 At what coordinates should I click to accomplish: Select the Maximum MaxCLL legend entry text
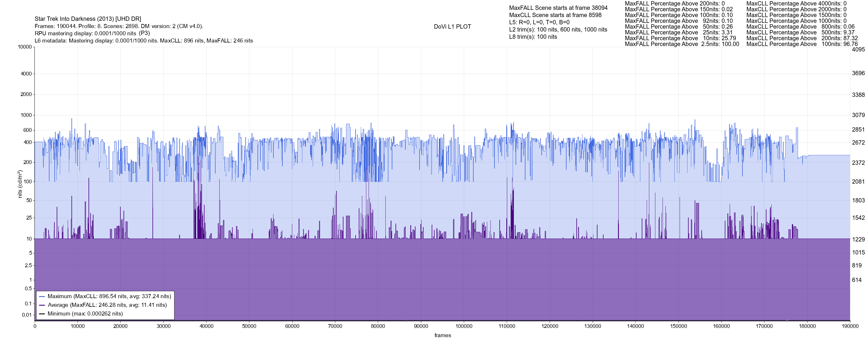click(109, 296)
